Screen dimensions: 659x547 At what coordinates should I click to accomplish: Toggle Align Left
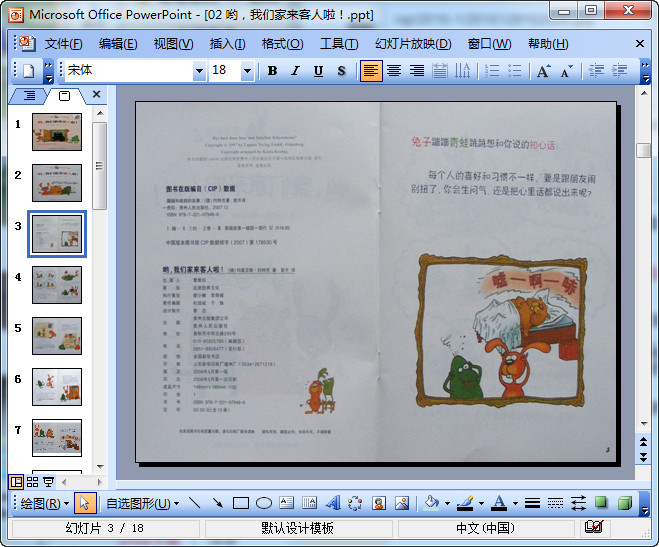[371, 71]
